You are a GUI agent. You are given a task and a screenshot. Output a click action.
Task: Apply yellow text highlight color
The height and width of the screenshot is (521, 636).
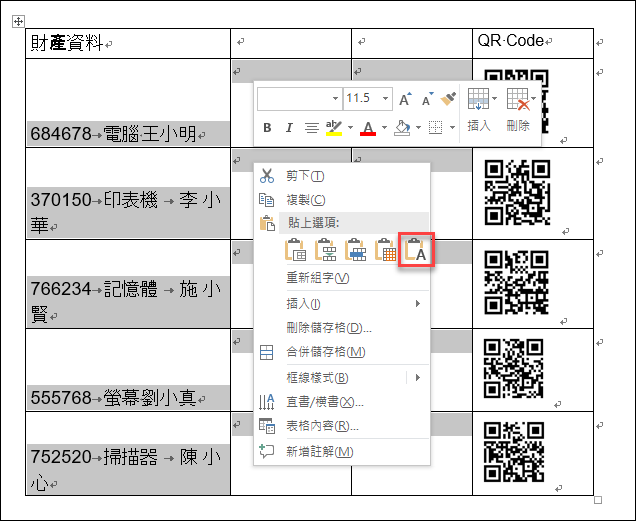[x=334, y=128]
